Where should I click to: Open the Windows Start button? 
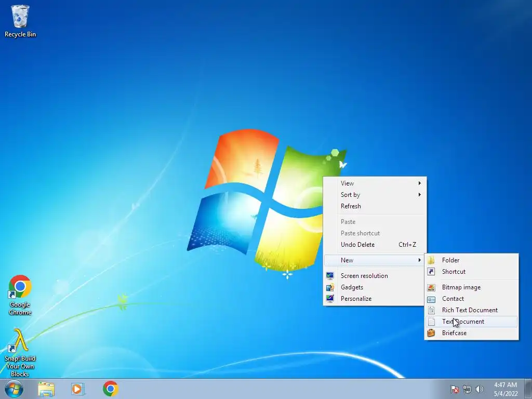(x=14, y=389)
